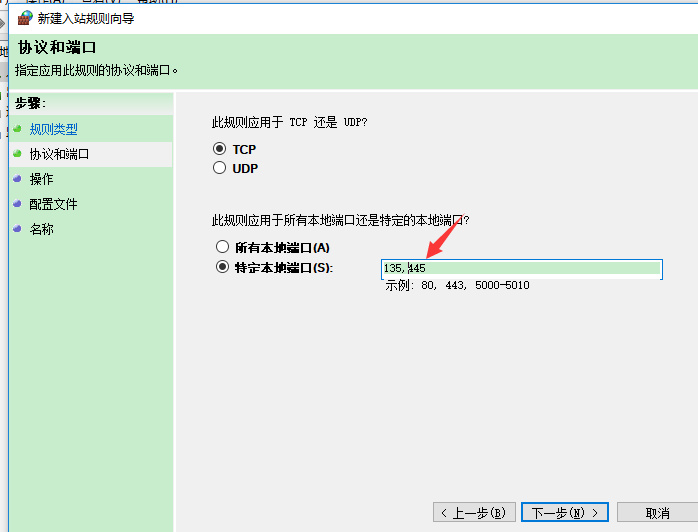Click the 新建入站规则向导 title bar

pos(300,18)
